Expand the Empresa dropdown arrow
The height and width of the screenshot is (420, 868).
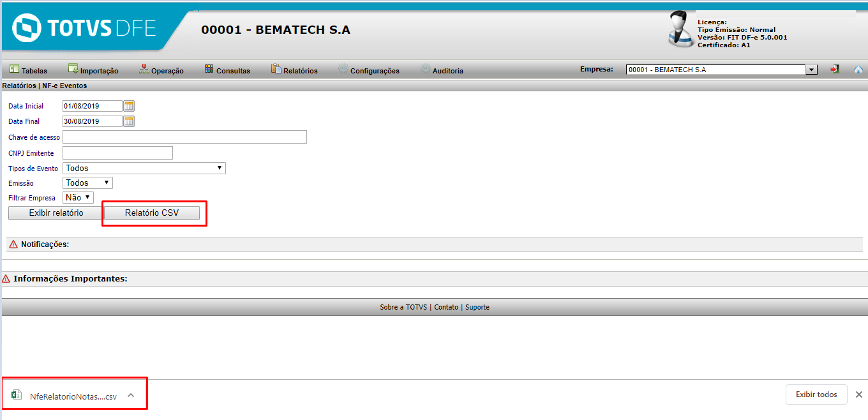click(x=812, y=70)
